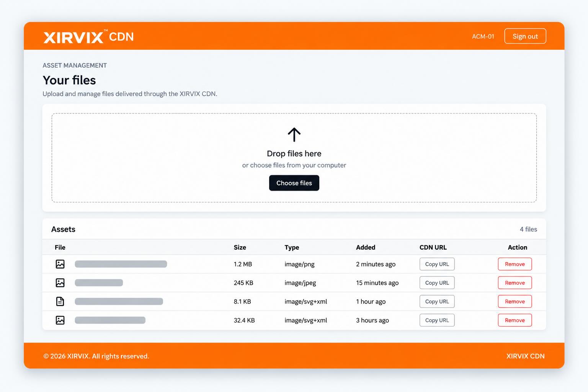Image resolution: width=588 pixels, height=392 pixels.
Task: Copy URL for the image/jpeg file
Action: 437,283
